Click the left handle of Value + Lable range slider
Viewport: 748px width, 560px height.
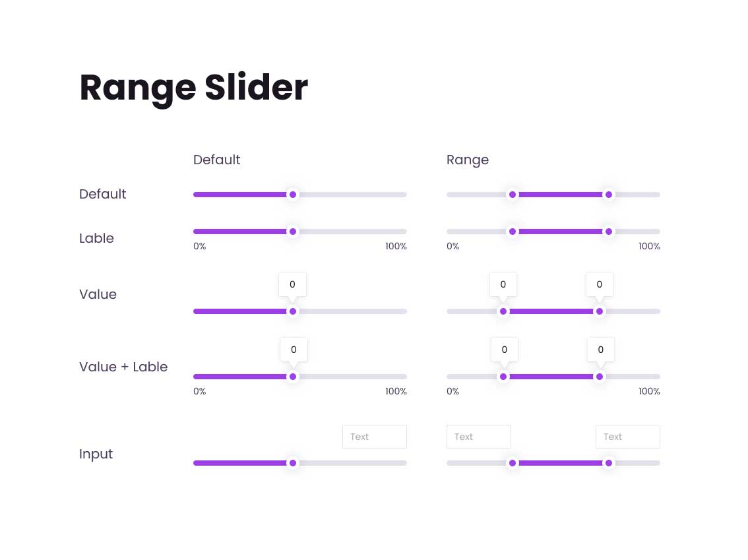[503, 377]
